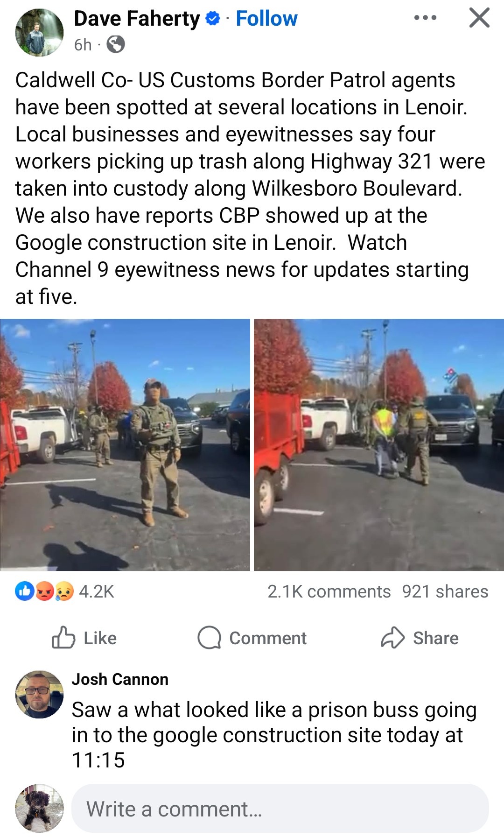This screenshot has height=837, width=504.
Task: Click the public globe privacy icon
Action: click(115, 45)
